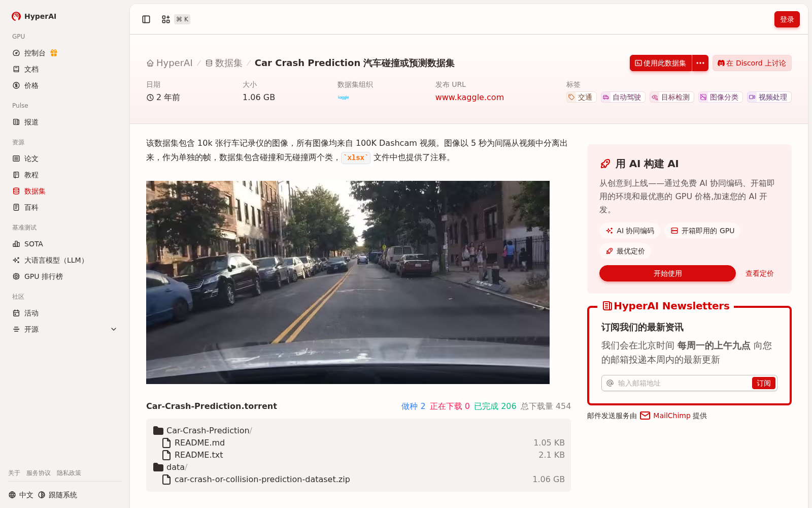812x508 pixels.
Task: Open the kaggle organization logo
Action: (344, 98)
